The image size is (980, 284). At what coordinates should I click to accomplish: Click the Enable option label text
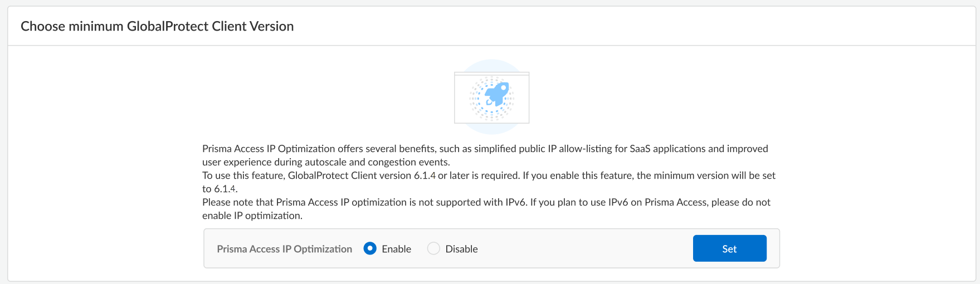(396, 249)
